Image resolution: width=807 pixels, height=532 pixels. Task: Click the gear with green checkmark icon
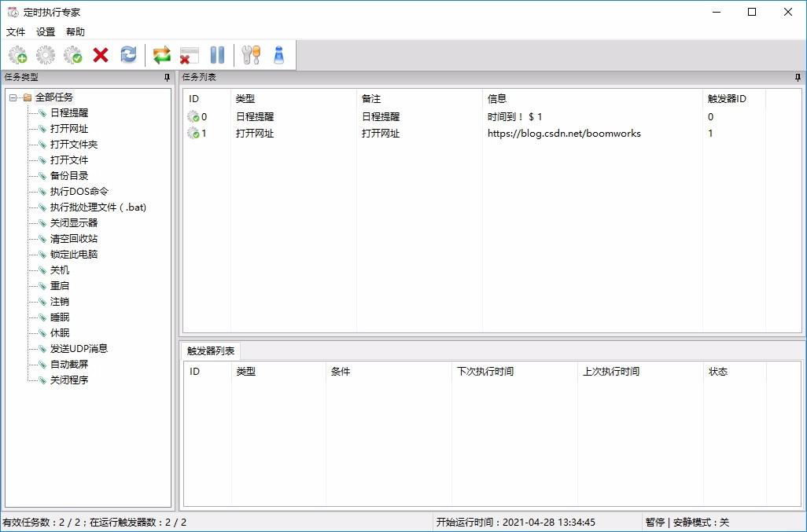coord(73,55)
